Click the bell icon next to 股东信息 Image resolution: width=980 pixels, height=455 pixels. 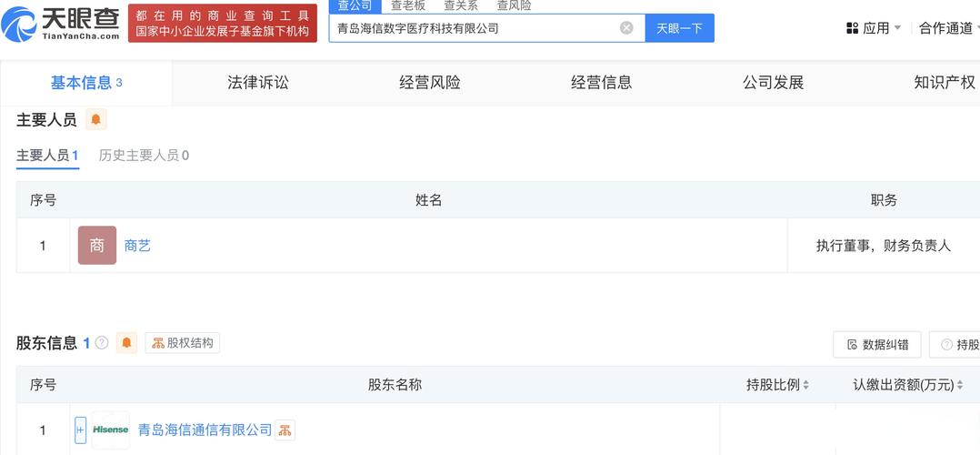(x=126, y=343)
